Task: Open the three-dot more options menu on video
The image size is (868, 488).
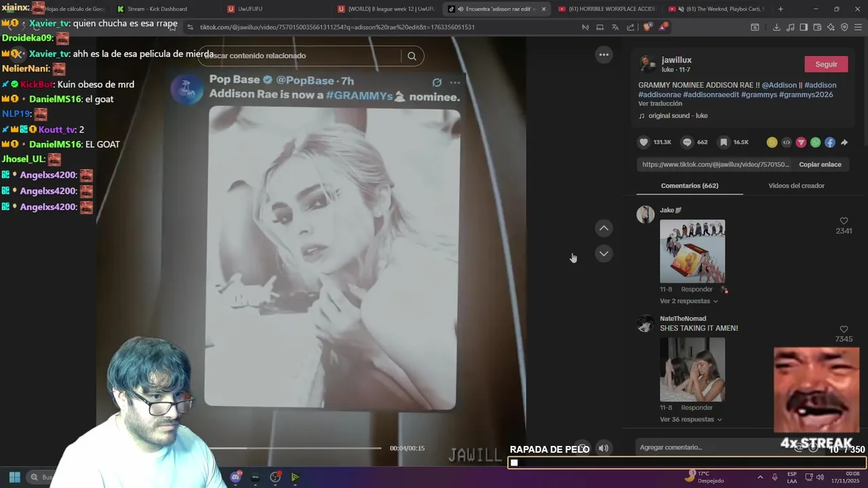Action: tap(604, 55)
